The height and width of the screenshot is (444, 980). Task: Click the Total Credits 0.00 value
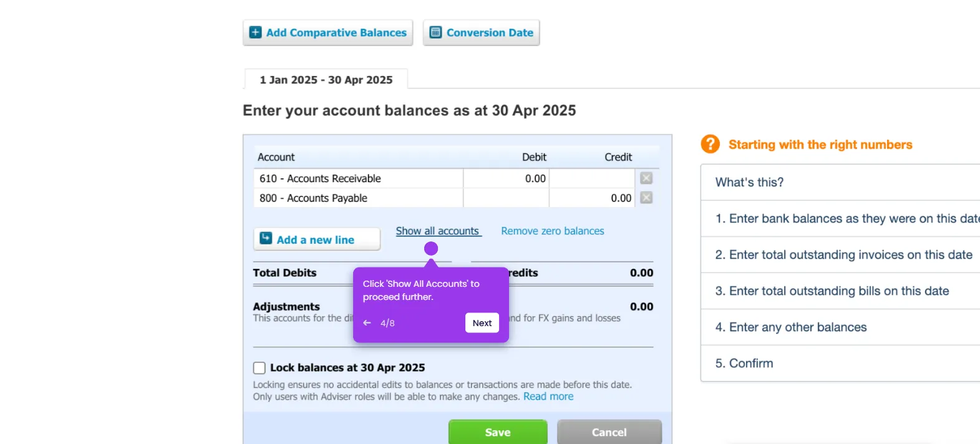(x=641, y=273)
